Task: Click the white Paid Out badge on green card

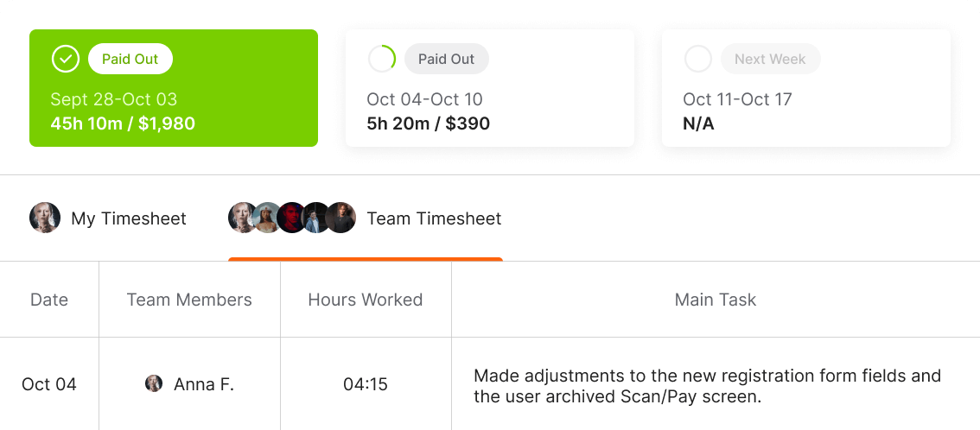Action: [x=130, y=60]
